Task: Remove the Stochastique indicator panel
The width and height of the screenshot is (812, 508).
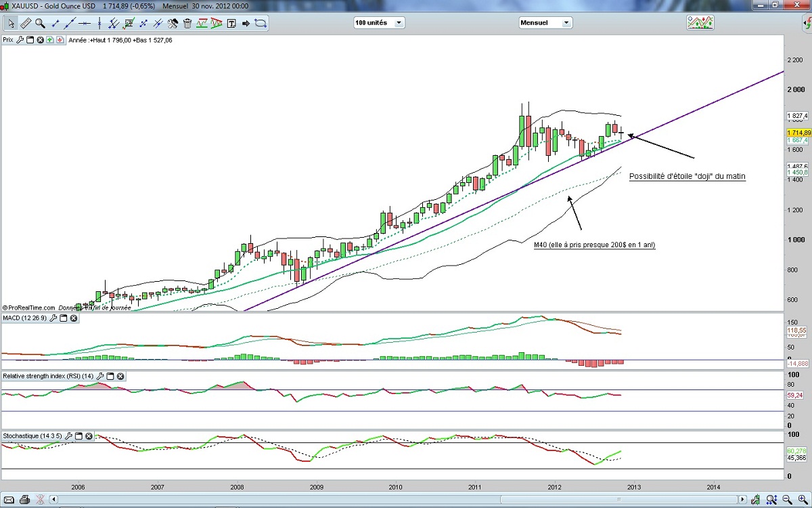Action: (89, 436)
